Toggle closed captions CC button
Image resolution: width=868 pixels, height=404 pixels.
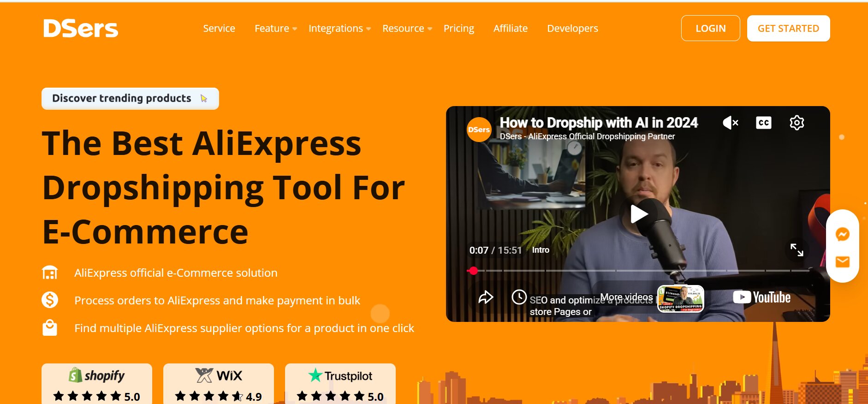(x=764, y=123)
